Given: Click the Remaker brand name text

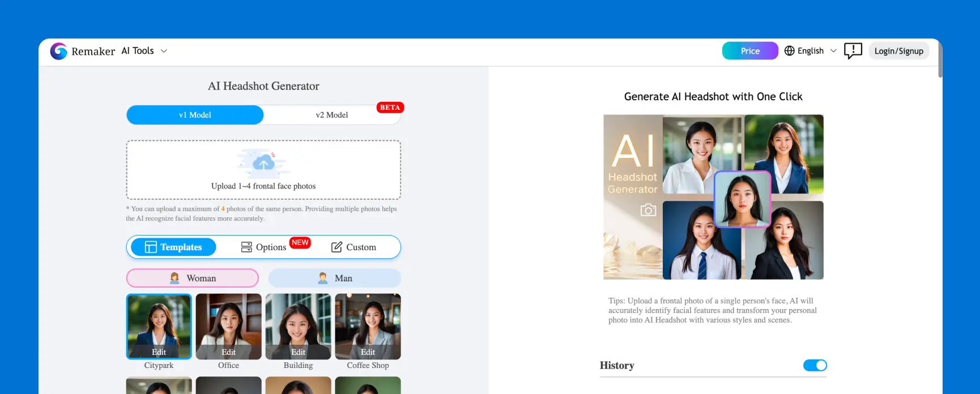Looking at the screenshot, I should coord(93,52).
